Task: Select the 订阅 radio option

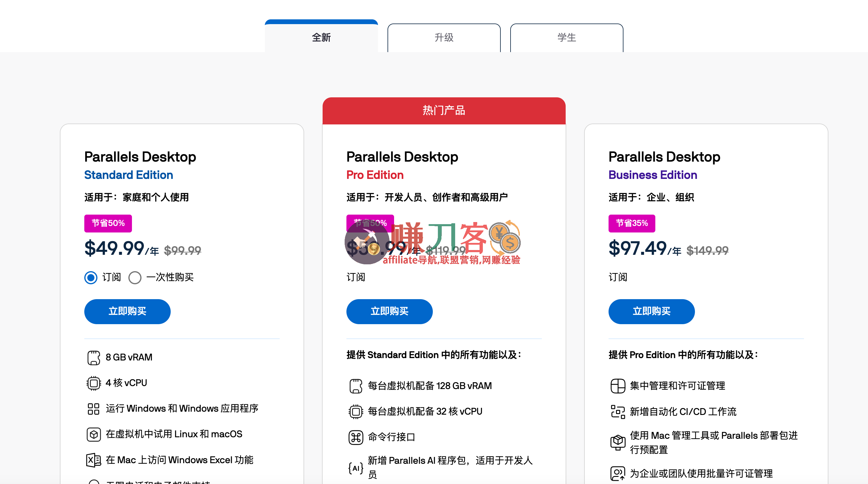Action: [x=90, y=277]
